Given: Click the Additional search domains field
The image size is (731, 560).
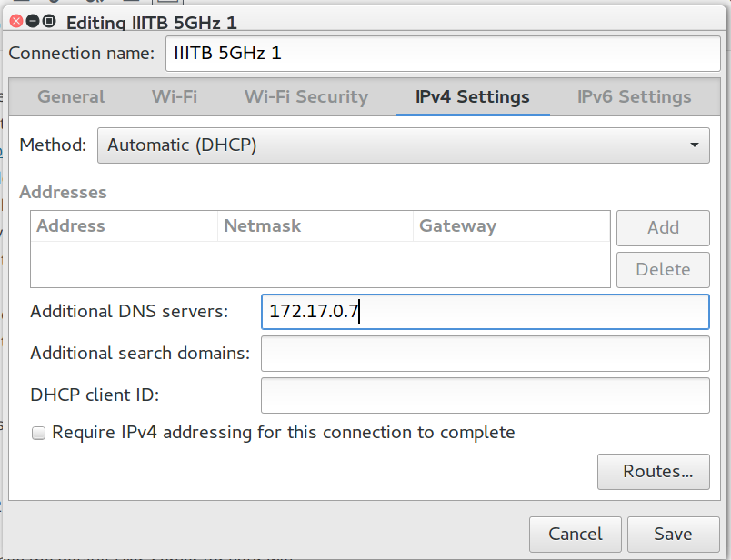Looking at the screenshot, I should pos(486,354).
